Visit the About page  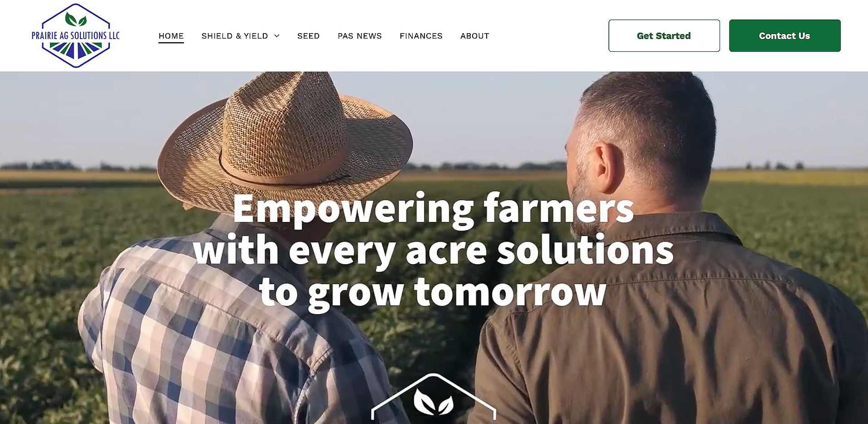point(474,36)
